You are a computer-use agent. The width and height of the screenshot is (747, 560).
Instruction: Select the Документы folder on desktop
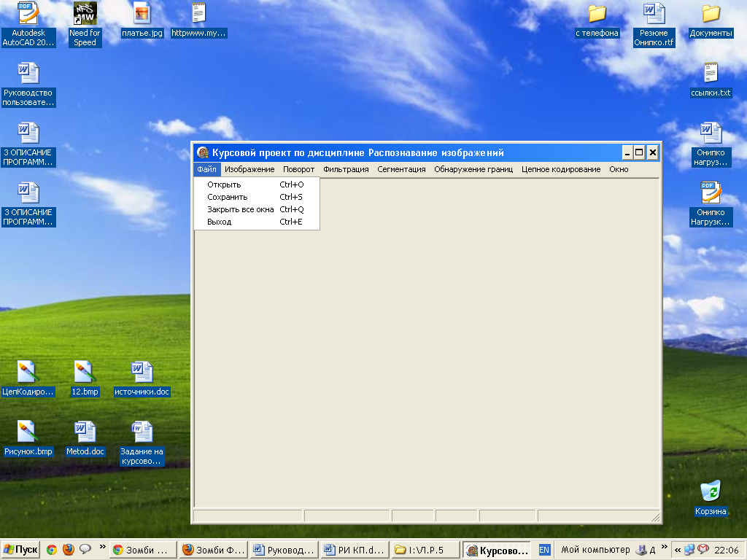pyautogui.click(x=711, y=20)
